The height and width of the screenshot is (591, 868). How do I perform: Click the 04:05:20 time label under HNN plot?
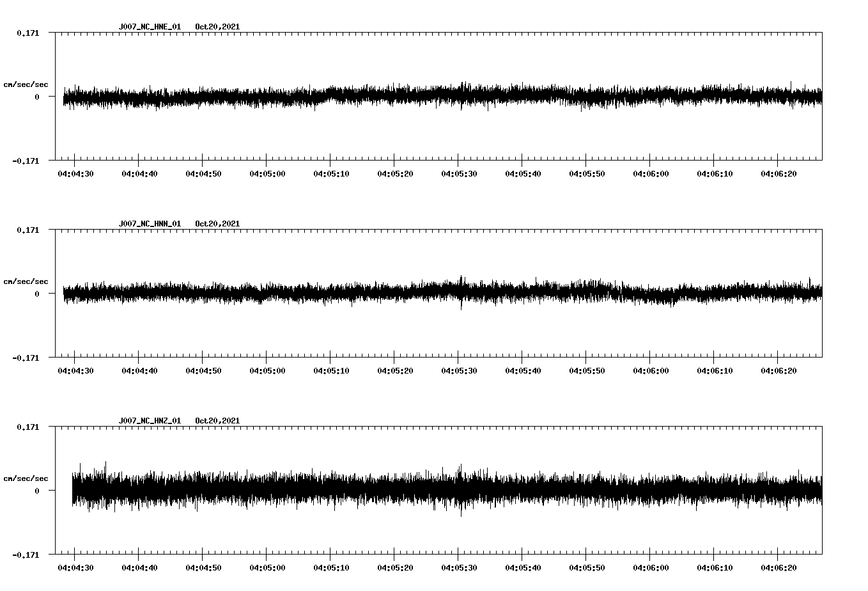point(395,370)
